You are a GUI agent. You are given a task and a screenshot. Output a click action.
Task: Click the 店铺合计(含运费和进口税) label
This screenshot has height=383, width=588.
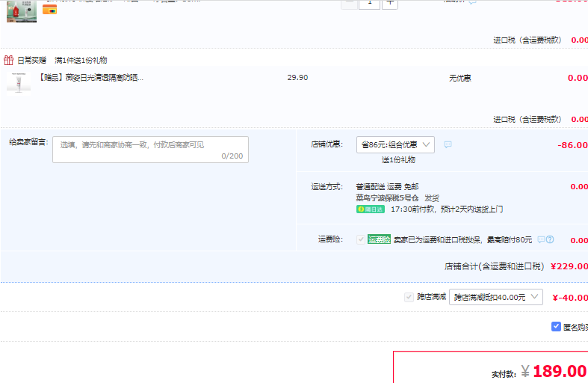pyautogui.click(x=495, y=266)
